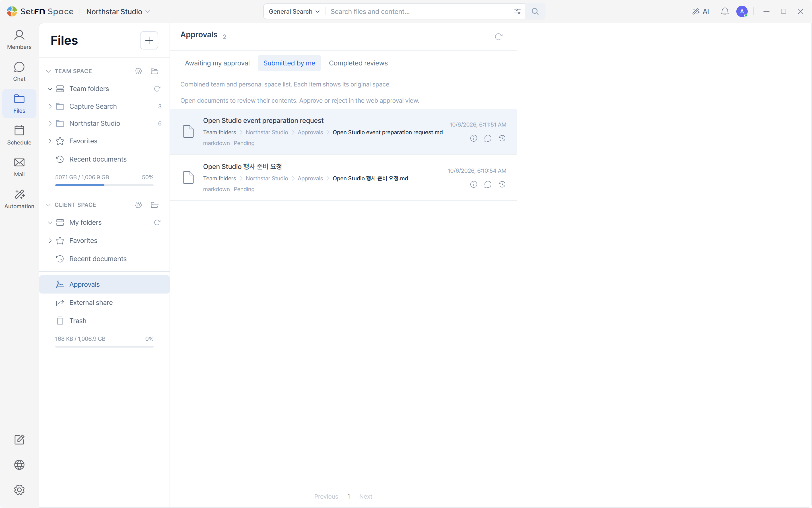Click the first item's document file icon

(x=188, y=131)
